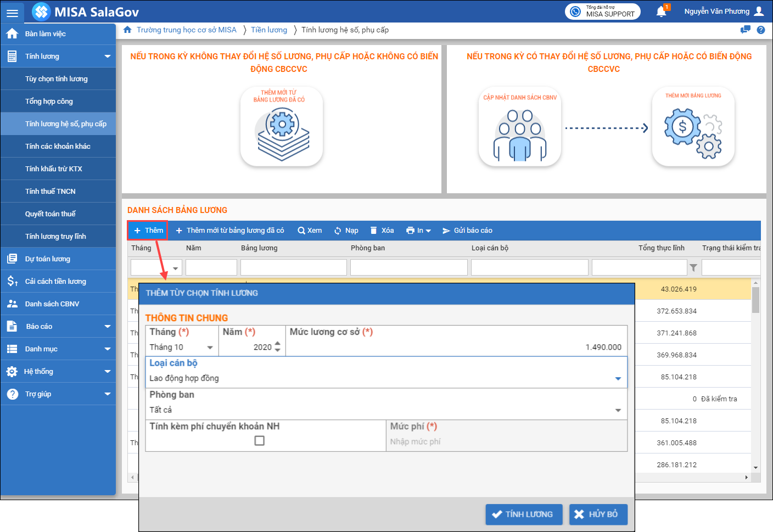
Task: Click the Bảng lương column filter field
Action: point(294,267)
